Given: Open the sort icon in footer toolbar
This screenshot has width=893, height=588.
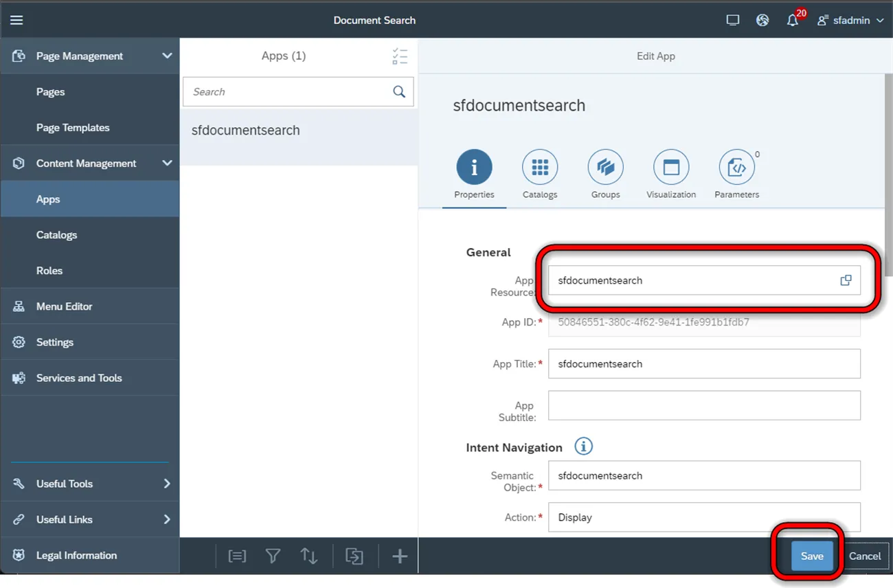Looking at the screenshot, I should point(309,556).
